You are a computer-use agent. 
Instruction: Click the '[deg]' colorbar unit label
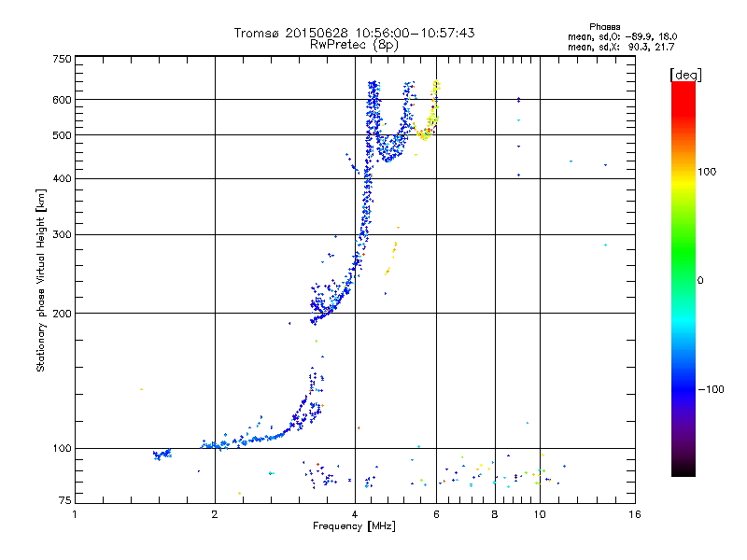pyautogui.click(x=685, y=75)
